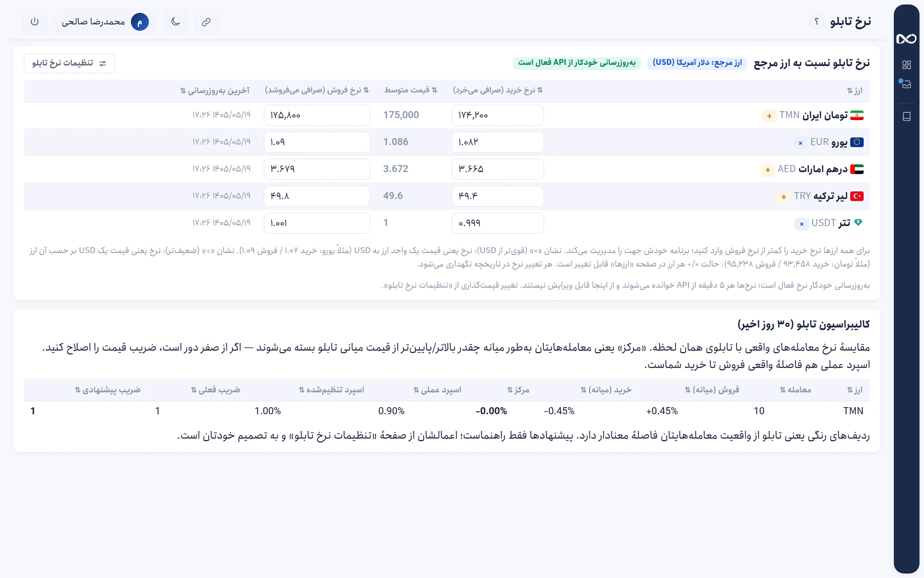Click the help question mark beside page title

[816, 22]
